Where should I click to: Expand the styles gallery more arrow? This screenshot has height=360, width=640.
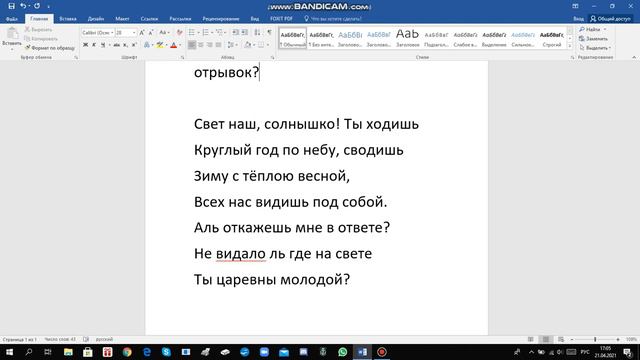[570, 46]
